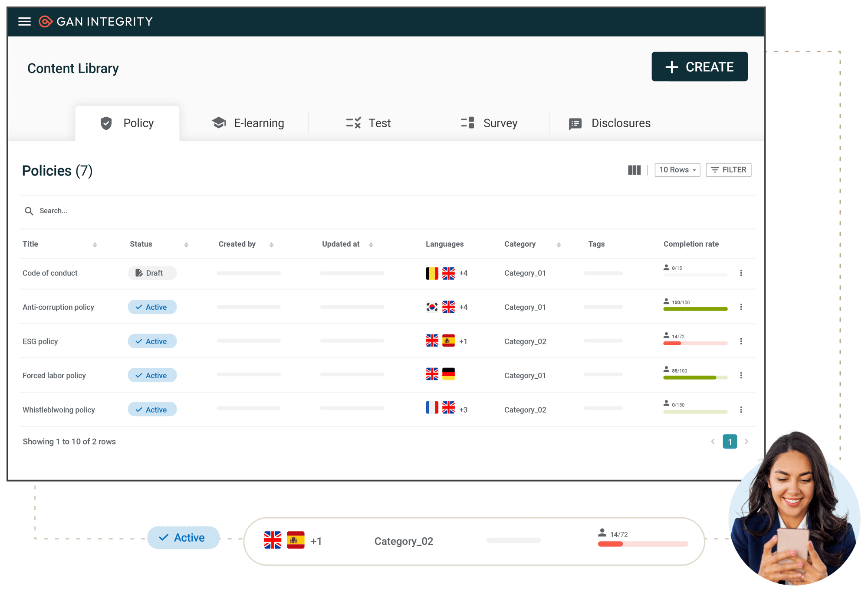Toggle the column layout view icon
Viewport: 868px width, 592px height.
[x=634, y=170]
